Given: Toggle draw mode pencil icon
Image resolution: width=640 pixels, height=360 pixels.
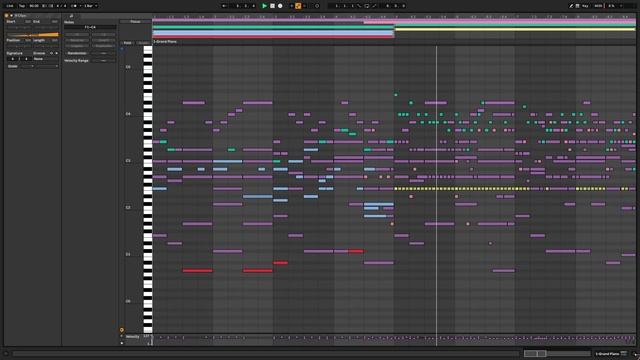Looking at the screenshot, I should [x=571, y=6].
